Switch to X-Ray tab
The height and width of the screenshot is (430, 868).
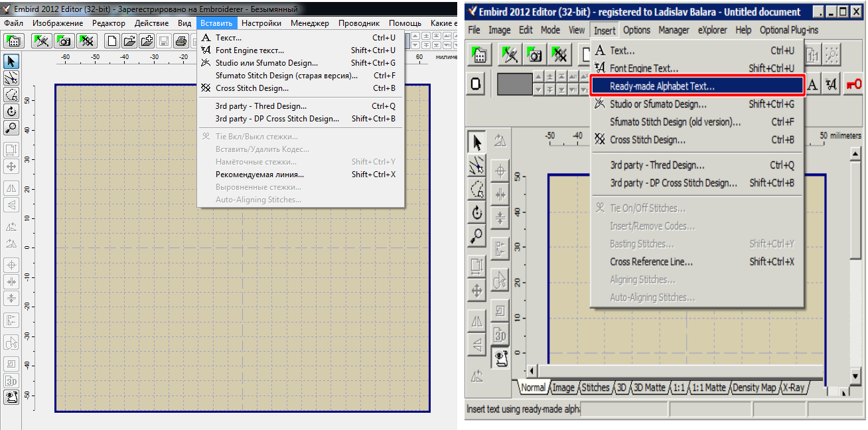click(794, 388)
